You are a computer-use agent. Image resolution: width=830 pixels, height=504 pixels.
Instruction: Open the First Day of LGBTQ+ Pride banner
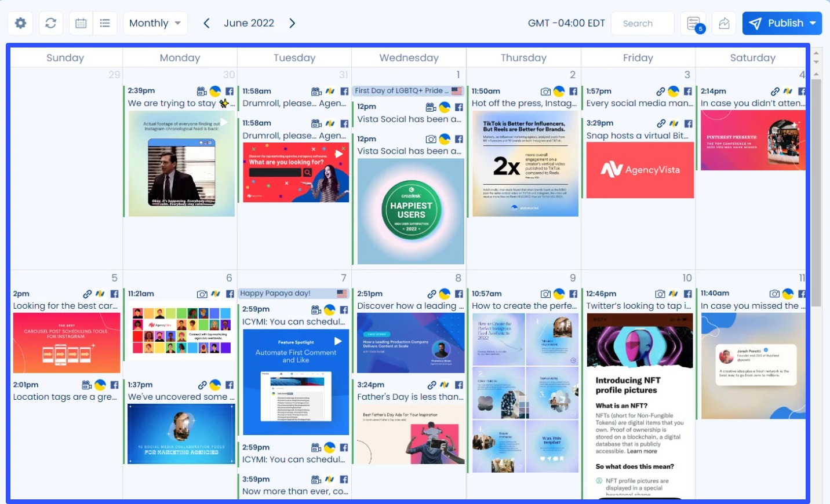406,90
